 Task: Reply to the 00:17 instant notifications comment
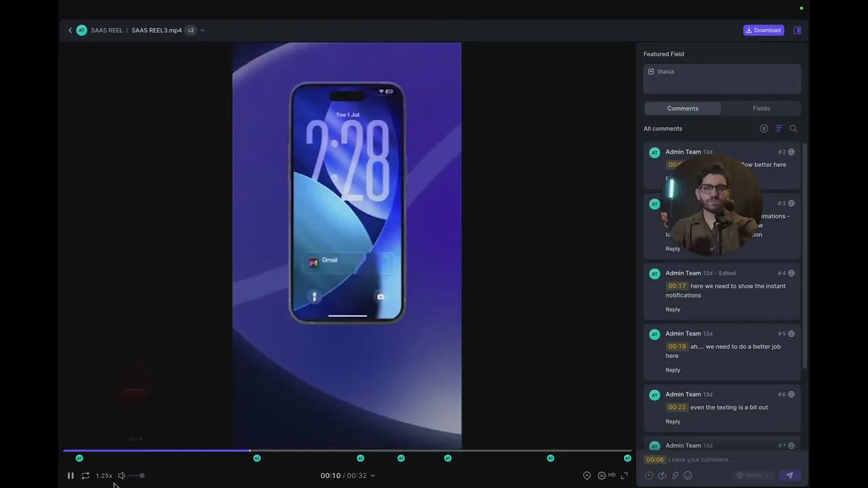pyautogui.click(x=673, y=310)
